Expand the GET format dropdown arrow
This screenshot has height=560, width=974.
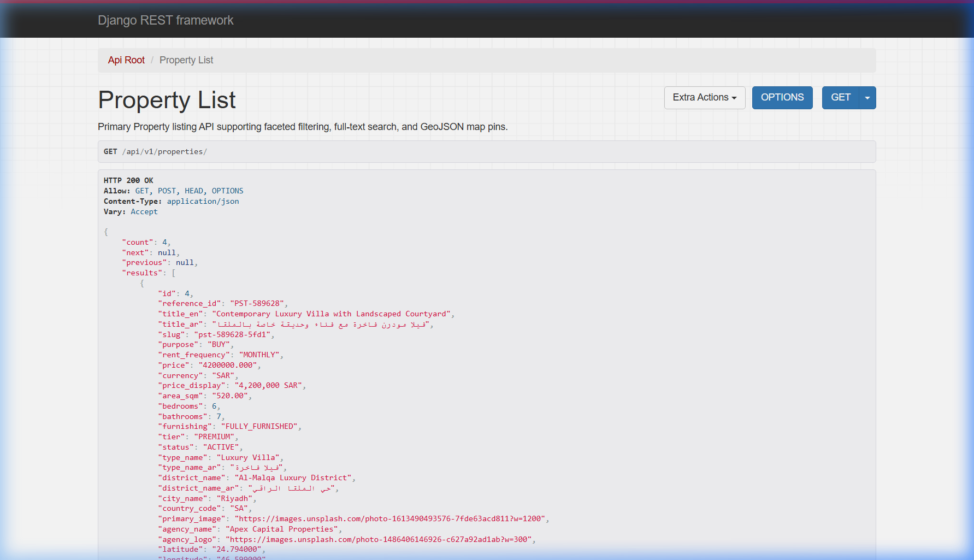(x=867, y=98)
